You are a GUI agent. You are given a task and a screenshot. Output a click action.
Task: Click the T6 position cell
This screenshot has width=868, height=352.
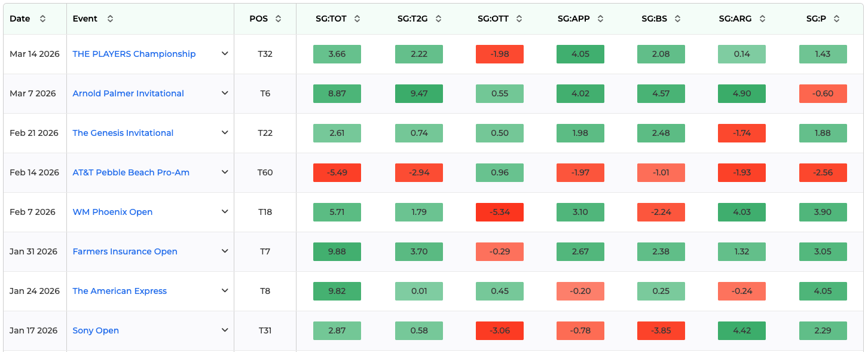[x=265, y=93]
